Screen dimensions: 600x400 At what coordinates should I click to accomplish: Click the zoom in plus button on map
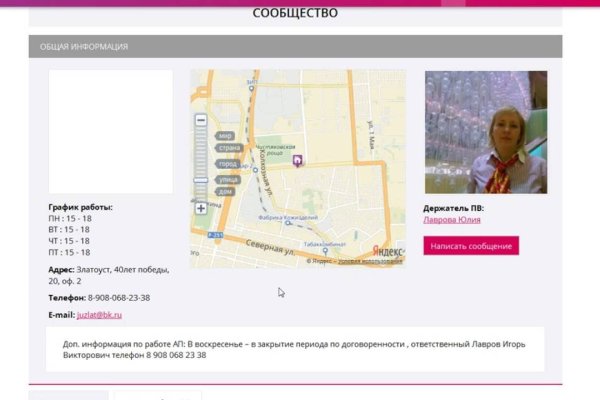201,208
